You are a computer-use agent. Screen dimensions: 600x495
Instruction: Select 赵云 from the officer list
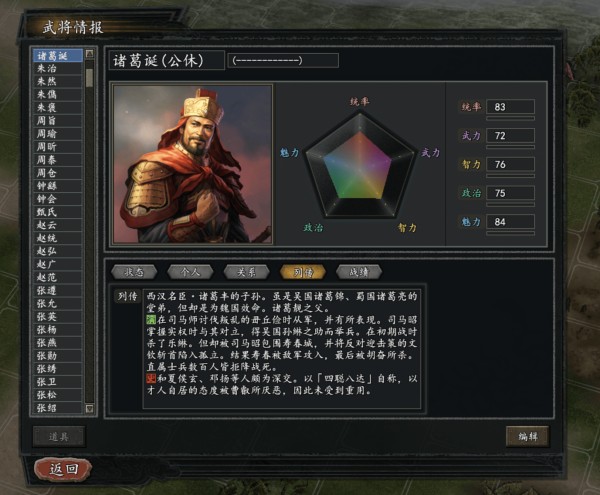[57, 225]
